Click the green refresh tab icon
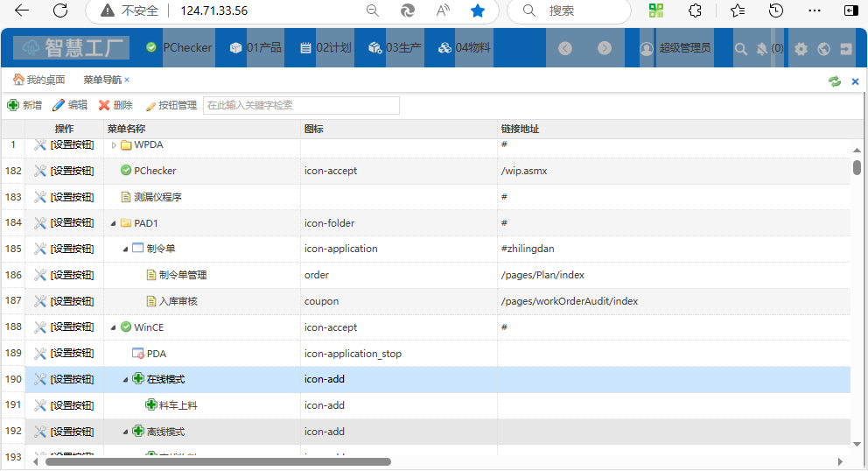Image resolution: width=868 pixels, height=471 pixels. pyautogui.click(x=835, y=81)
